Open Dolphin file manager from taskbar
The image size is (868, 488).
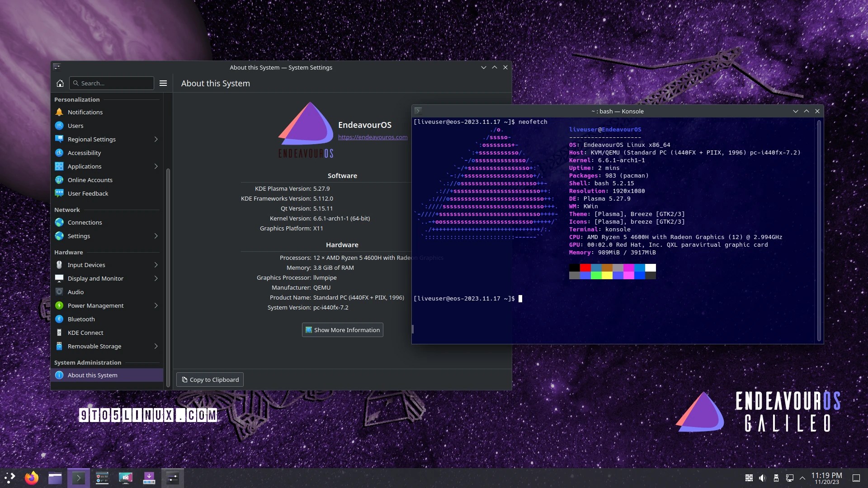(55, 478)
